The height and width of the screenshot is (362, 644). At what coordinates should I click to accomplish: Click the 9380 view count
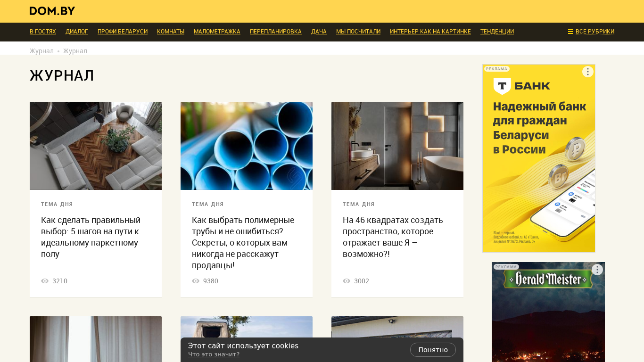[211, 281]
